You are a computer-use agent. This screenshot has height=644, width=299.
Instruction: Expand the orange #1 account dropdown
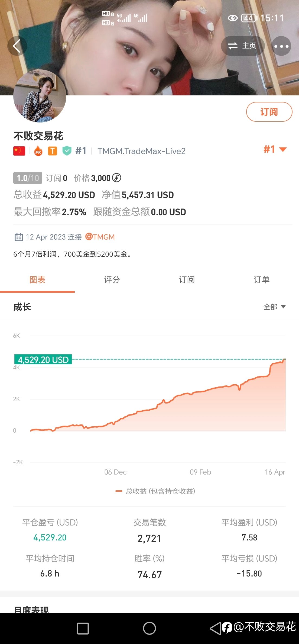[x=275, y=149]
